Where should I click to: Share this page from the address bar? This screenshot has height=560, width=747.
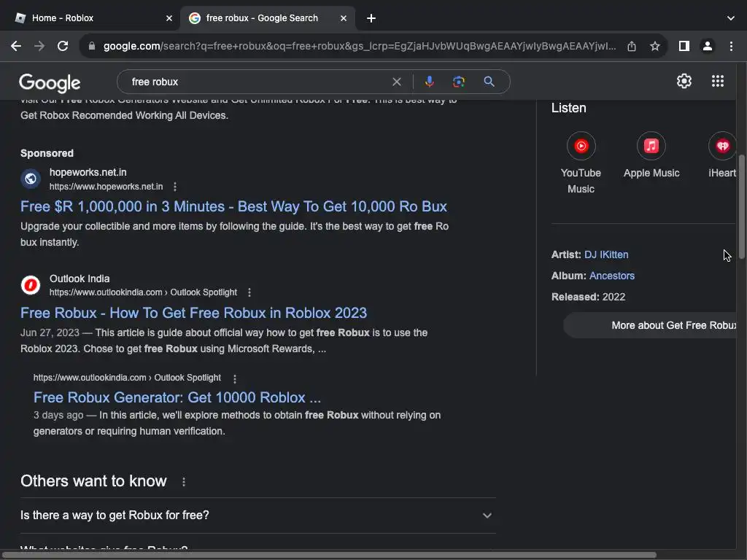tap(632, 46)
